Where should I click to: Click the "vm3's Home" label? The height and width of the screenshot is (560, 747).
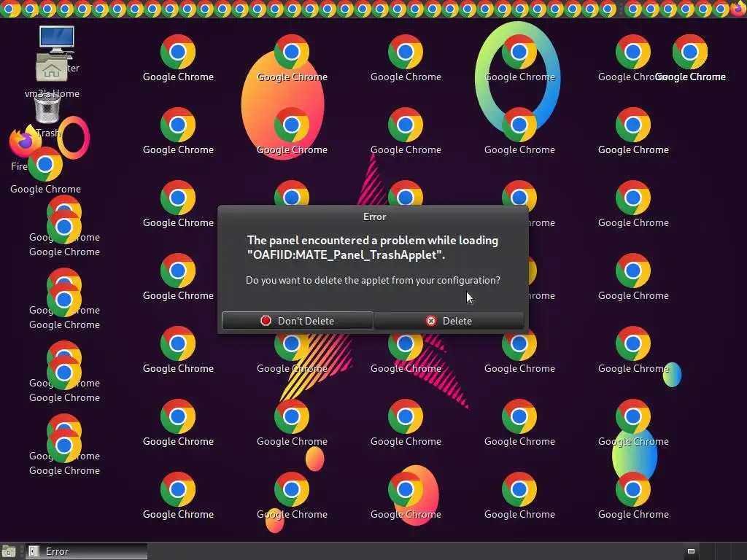click(52, 94)
